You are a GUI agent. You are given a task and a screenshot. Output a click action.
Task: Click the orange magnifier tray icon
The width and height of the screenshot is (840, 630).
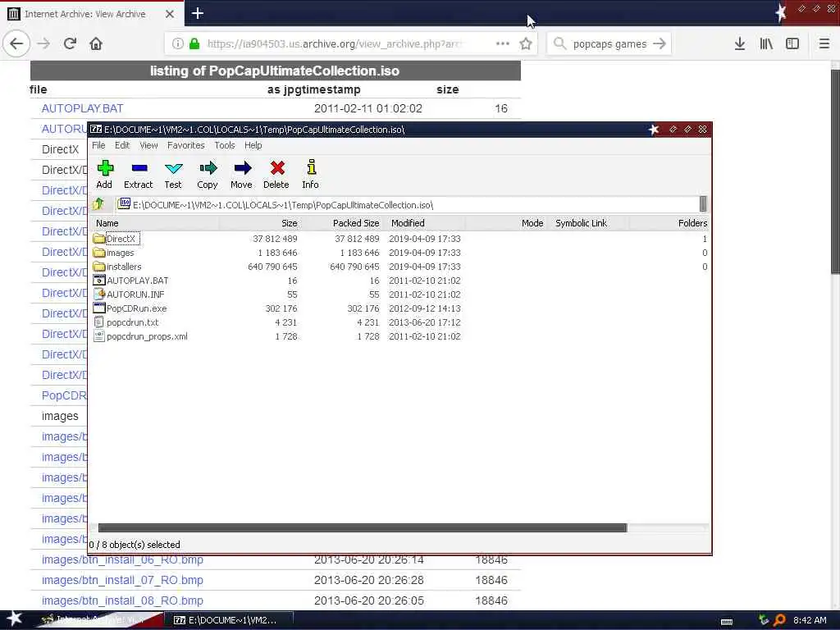pos(779,620)
